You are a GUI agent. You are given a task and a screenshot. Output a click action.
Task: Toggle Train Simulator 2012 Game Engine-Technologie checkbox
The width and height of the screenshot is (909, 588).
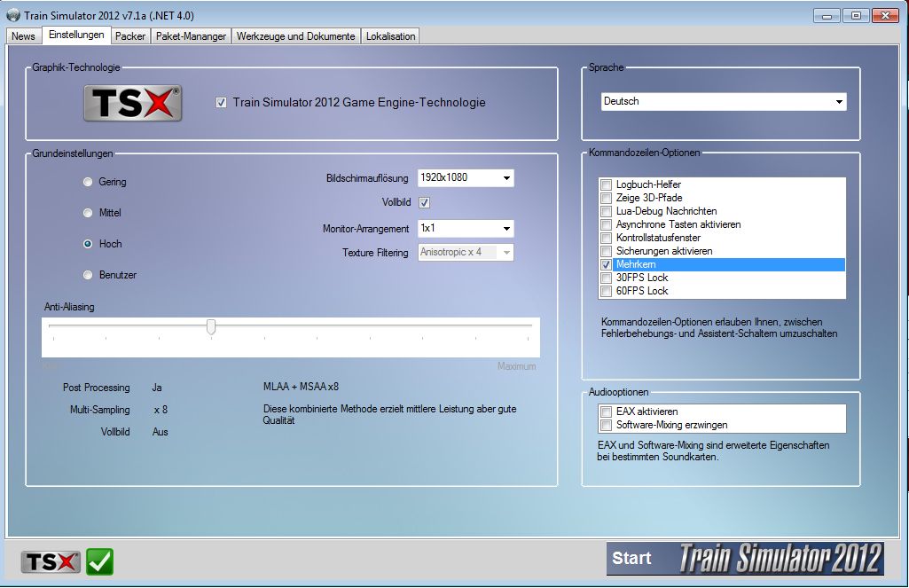pyautogui.click(x=221, y=103)
